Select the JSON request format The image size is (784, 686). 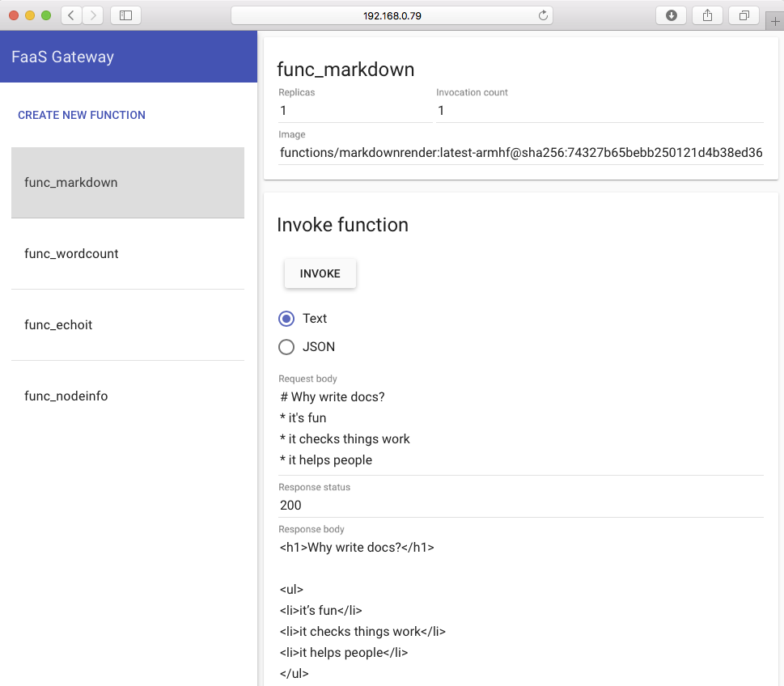tap(286, 346)
